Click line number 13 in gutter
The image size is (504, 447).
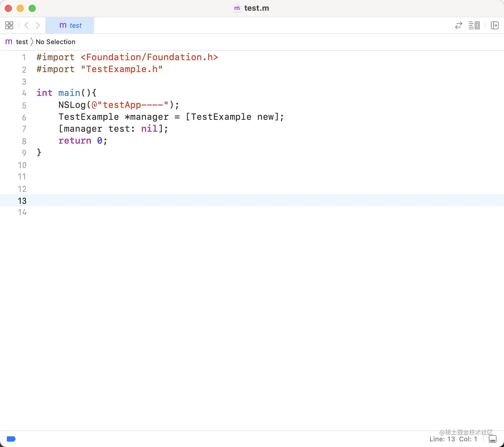[x=22, y=201]
